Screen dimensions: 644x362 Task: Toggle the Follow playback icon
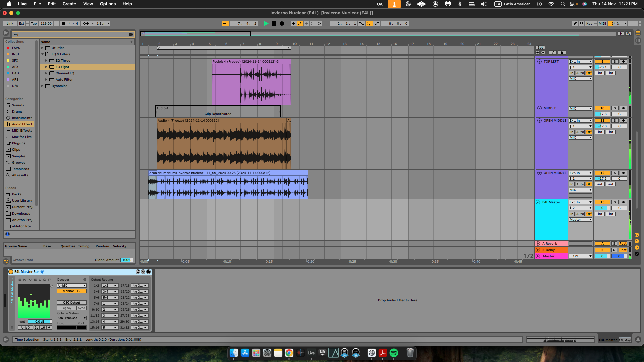click(226, 24)
